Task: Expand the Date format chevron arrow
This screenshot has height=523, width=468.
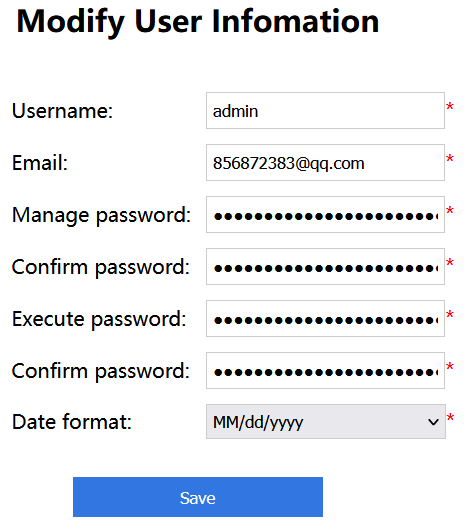Action: click(433, 422)
